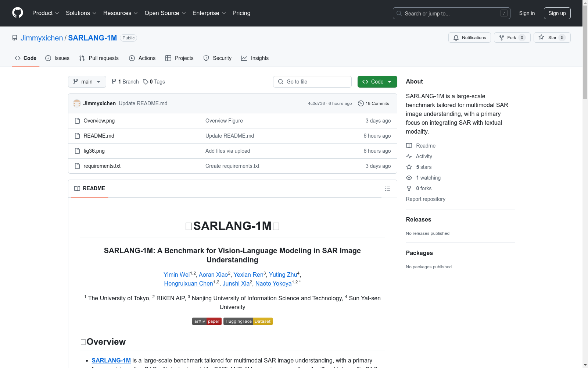
Task: Open the GitHub home logo
Action: click(18, 13)
